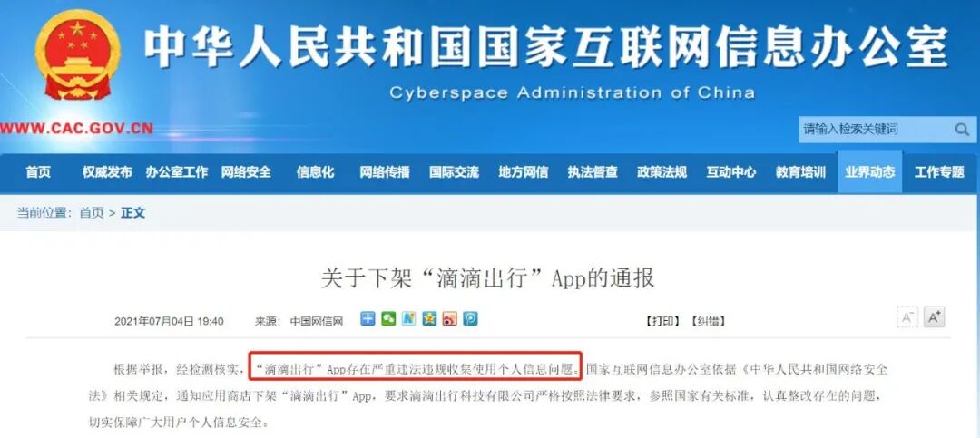Go to 执法督查 section
The height and width of the screenshot is (438, 980).
tap(593, 173)
